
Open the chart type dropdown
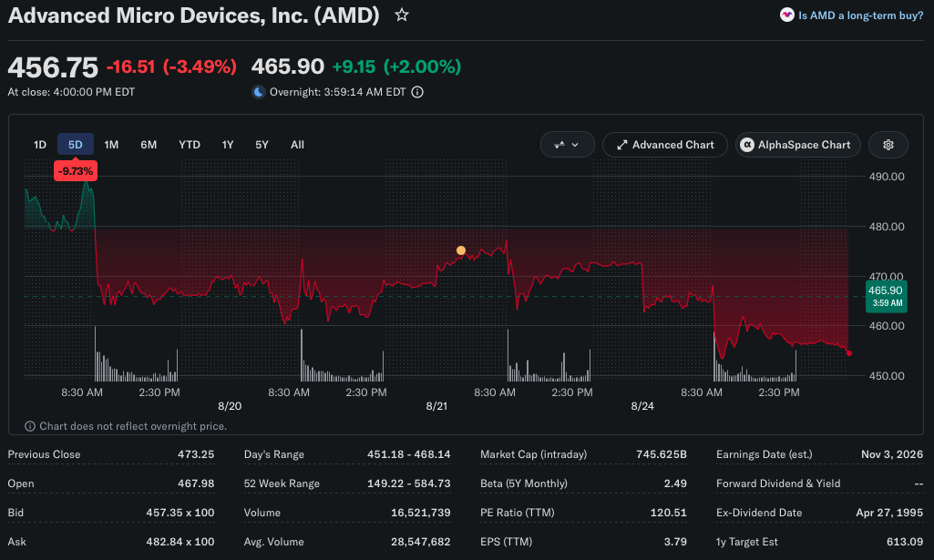[567, 145]
